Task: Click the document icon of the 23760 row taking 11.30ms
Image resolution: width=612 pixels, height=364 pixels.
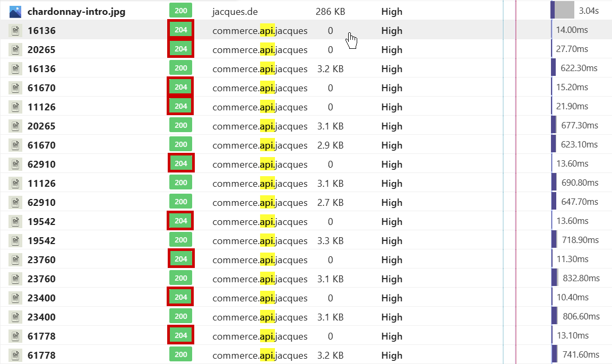Action: (15, 260)
